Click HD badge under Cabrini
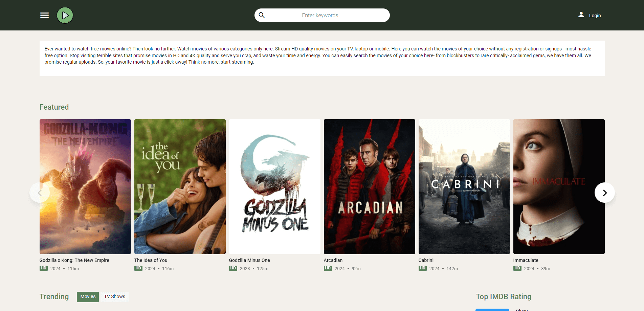This screenshot has width=644, height=311. coord(423,268)
